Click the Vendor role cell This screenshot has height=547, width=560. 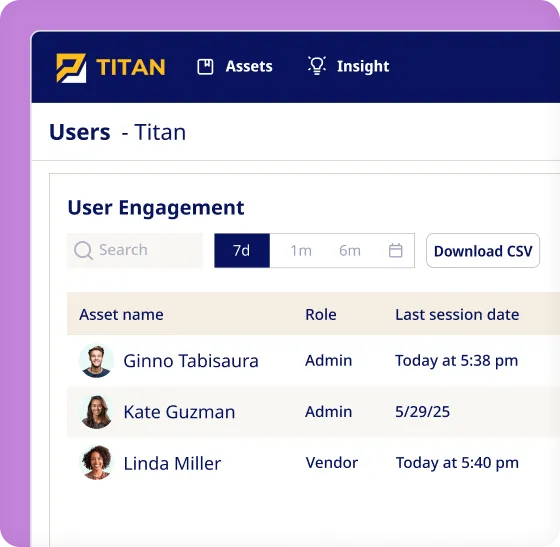[x=332, y=463]
